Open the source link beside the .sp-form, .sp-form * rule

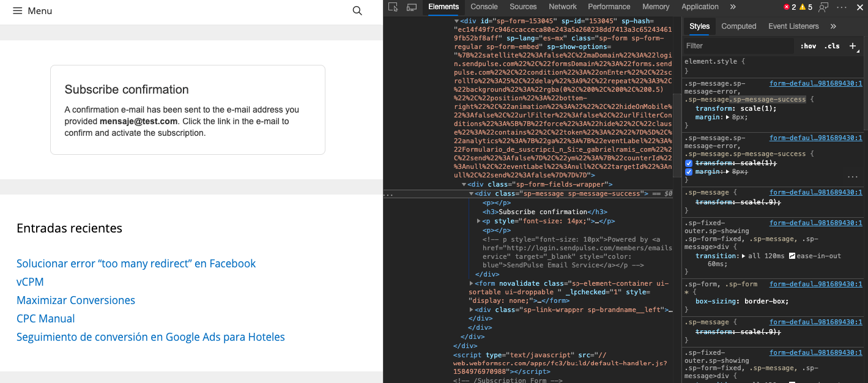(816, 284)
